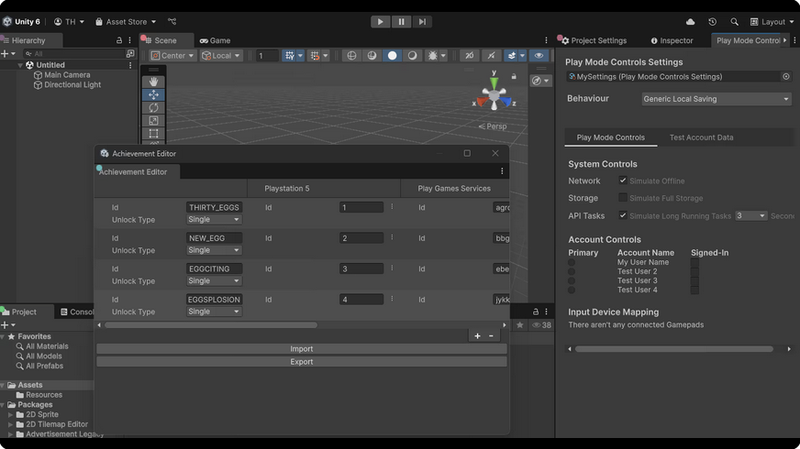Select the Move tool in Scene
The height and width of the screenshot is (449, 800).
153,94
